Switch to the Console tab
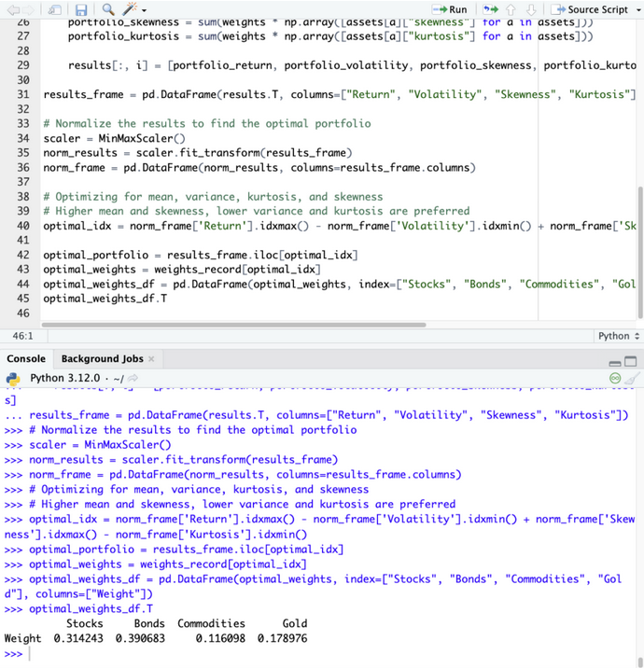644x668 pixels. pos(26,358)
